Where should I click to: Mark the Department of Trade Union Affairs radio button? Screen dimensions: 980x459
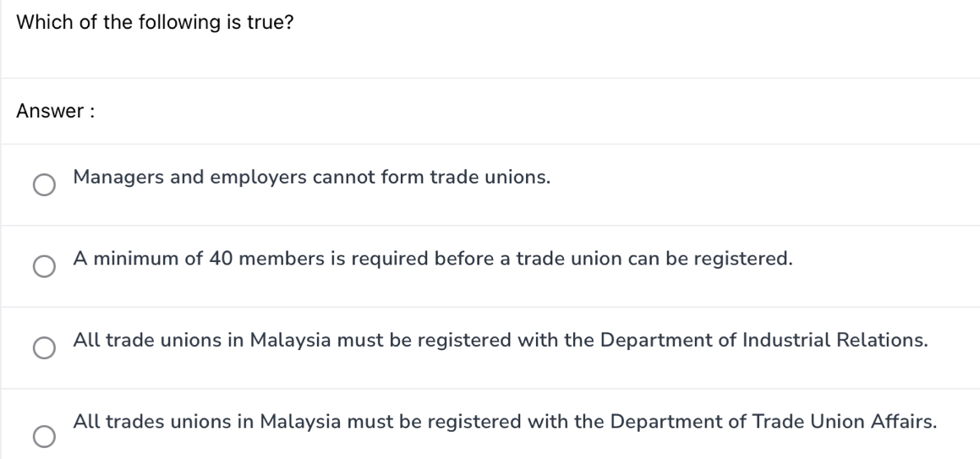pos(44,436)
